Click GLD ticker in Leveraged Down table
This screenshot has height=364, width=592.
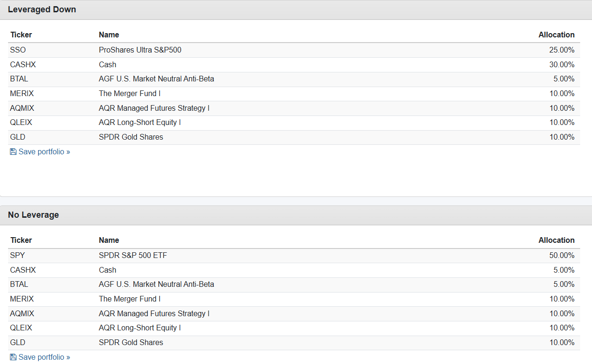tap(18, 137)
